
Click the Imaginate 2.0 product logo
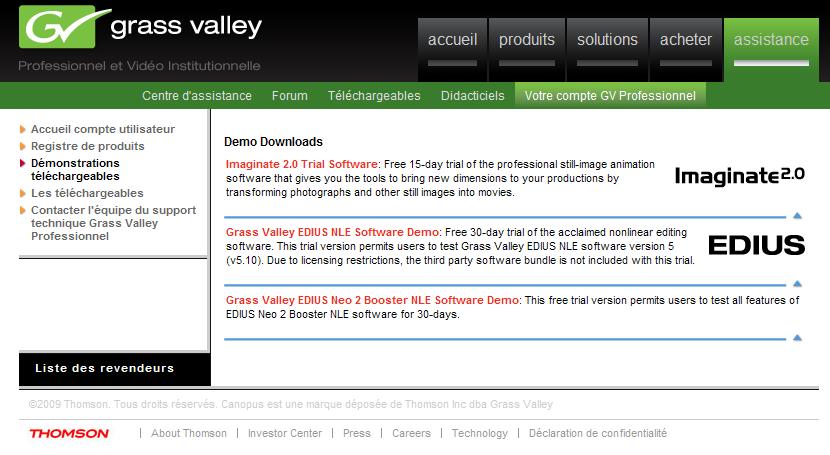click(739, 175)
